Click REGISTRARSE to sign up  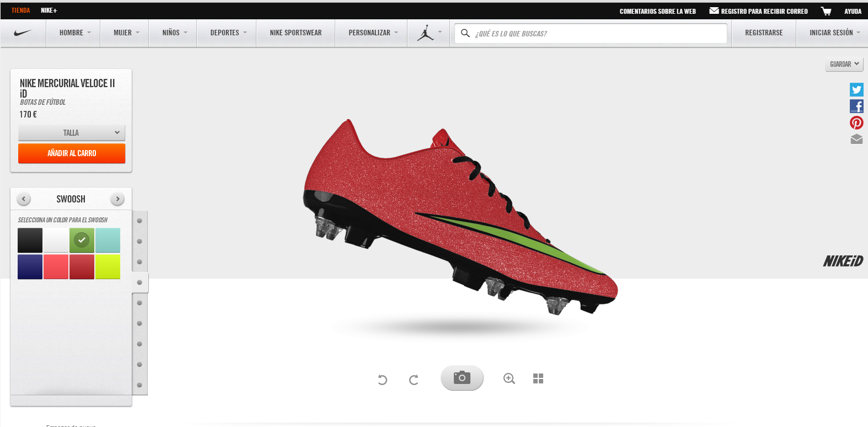pyautogui.click(x=764, y=33)
